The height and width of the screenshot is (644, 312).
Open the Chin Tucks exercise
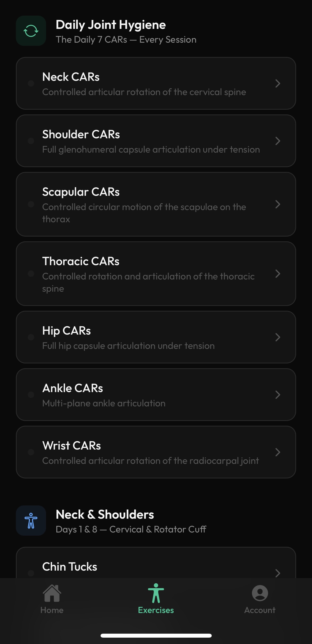(70, 567)
